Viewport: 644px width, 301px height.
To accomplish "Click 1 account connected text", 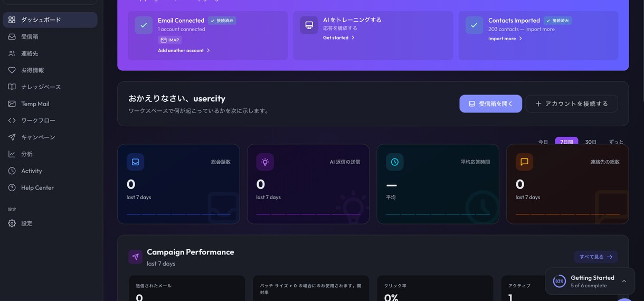I will click(181, 30).
